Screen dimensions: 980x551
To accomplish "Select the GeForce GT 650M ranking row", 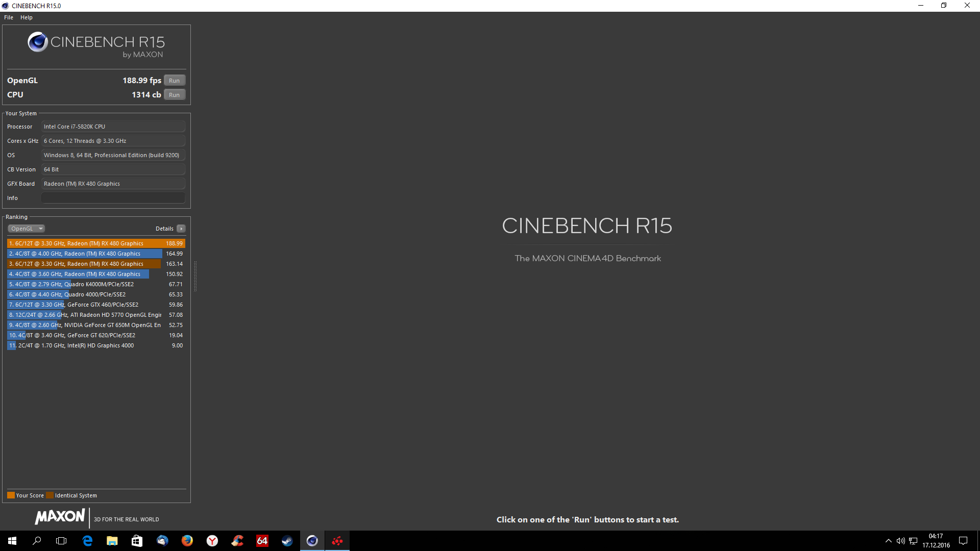I will [x=96, y=325].
